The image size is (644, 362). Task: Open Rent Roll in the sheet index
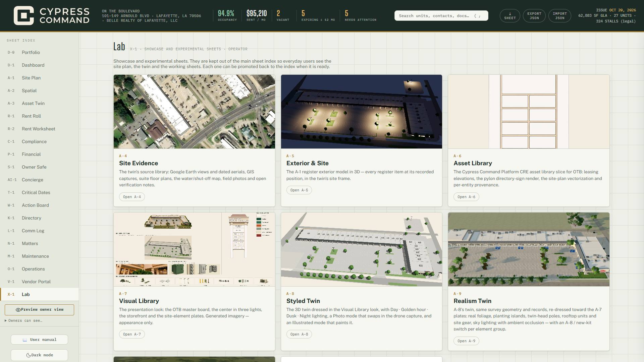click(x=40, y=116)
